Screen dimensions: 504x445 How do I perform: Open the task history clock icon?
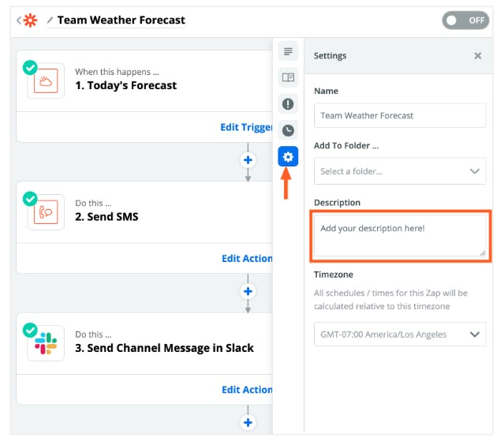click(288, 130)
